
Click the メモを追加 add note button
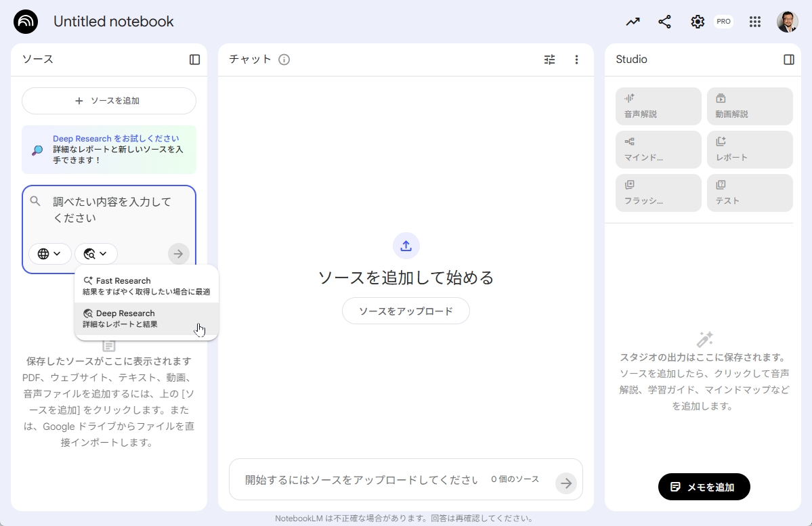(704, 487)
